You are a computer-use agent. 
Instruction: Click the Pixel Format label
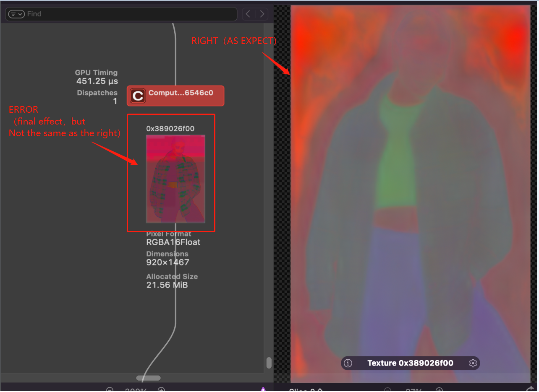coord(169,234)
